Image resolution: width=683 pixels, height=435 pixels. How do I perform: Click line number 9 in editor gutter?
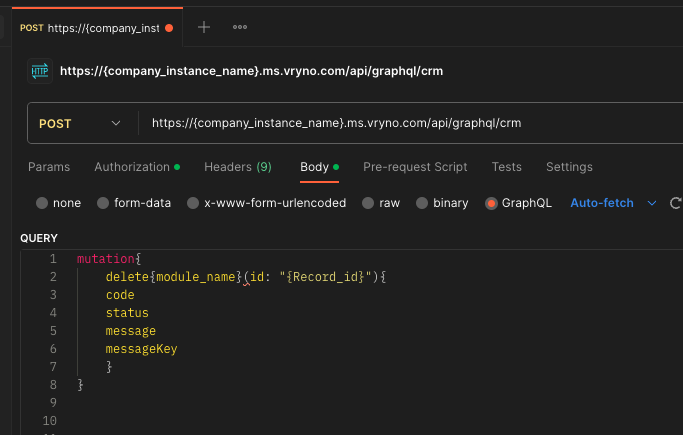53,403
